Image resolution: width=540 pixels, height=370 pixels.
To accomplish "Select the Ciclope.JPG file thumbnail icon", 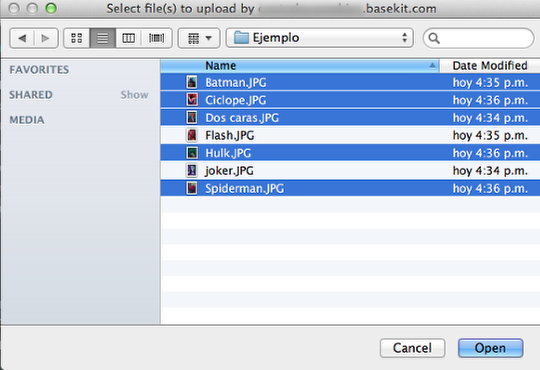I will 192,100.
